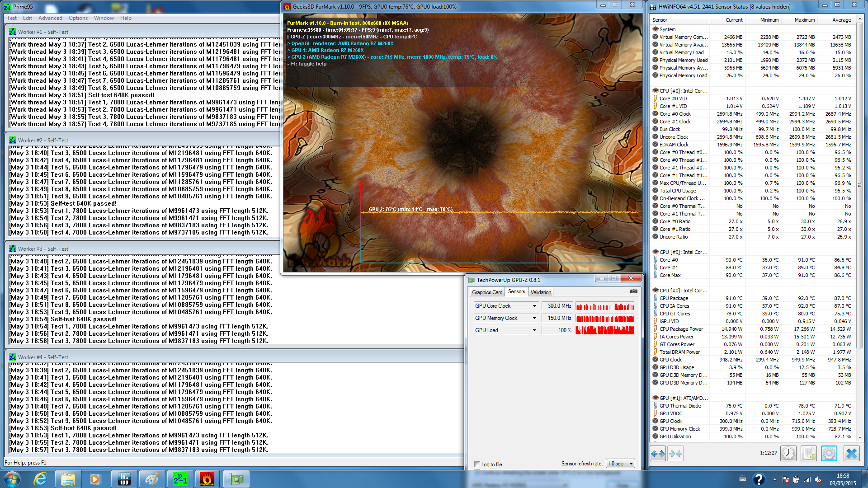The width and height of the screenshot is (868, 488).
Task: Click GPU-Z graphics card taskbar icon
Action: [236, 479]
